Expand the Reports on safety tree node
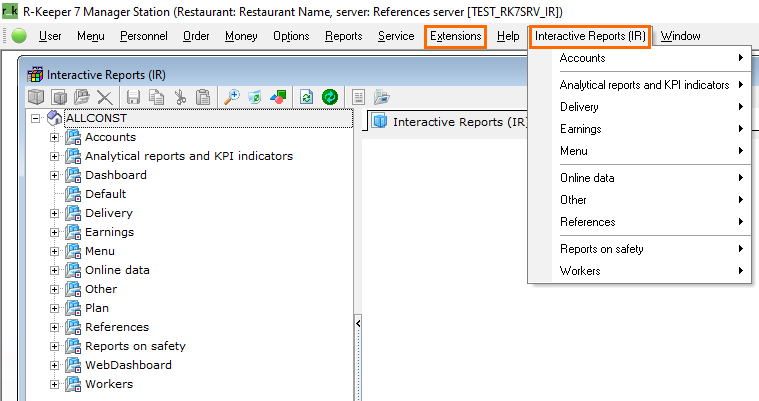Viewport: 759px width, 401px height. [x=54, y=346]
